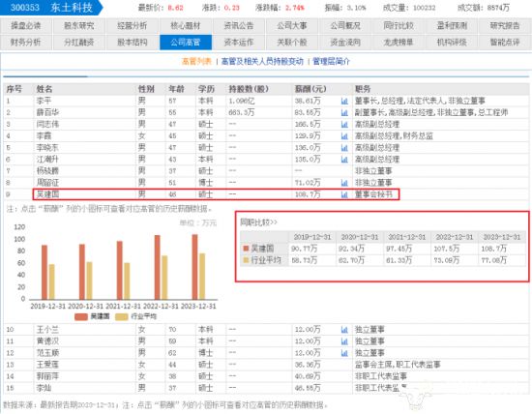This screenshot has height=414, width=532.
Task: Open salary chart icon for 黄德汉
Action: (x=344, y=341)
